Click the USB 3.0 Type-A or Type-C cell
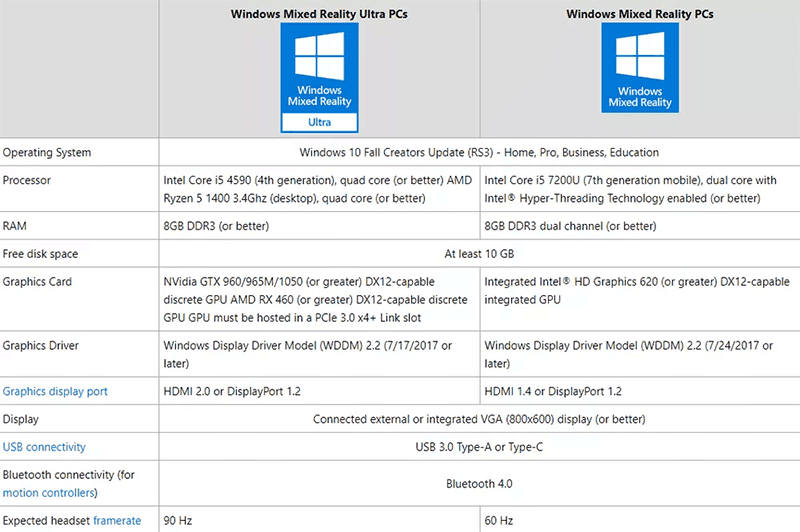800x532 pixels. pos(479,447)
